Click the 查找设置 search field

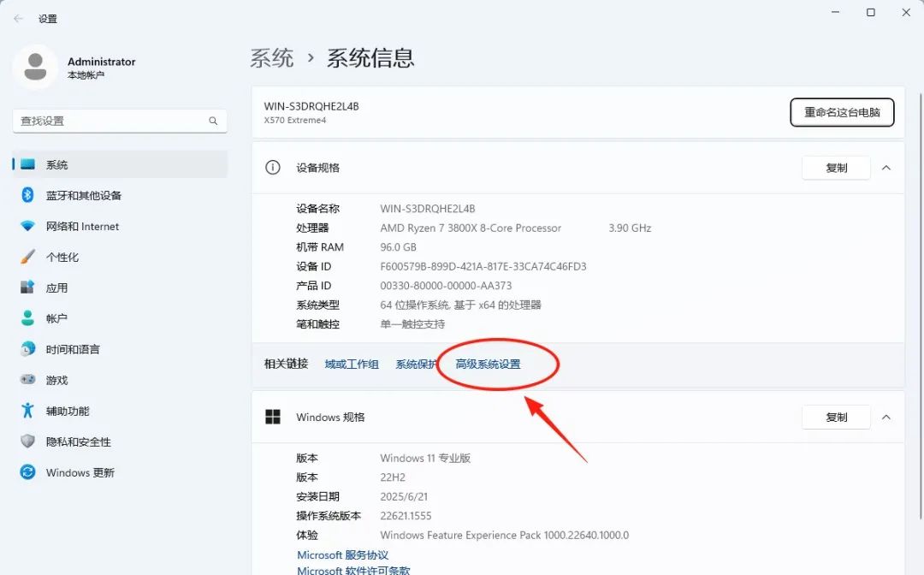click(119, 121)
